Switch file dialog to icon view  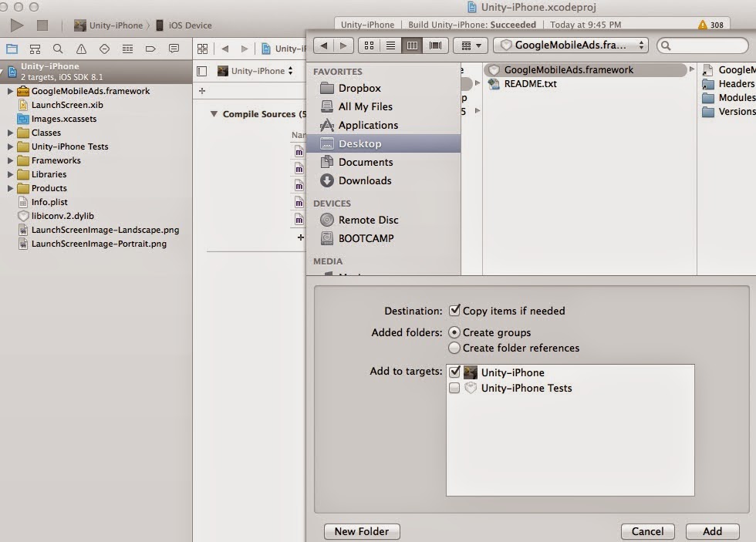(369, 45)
